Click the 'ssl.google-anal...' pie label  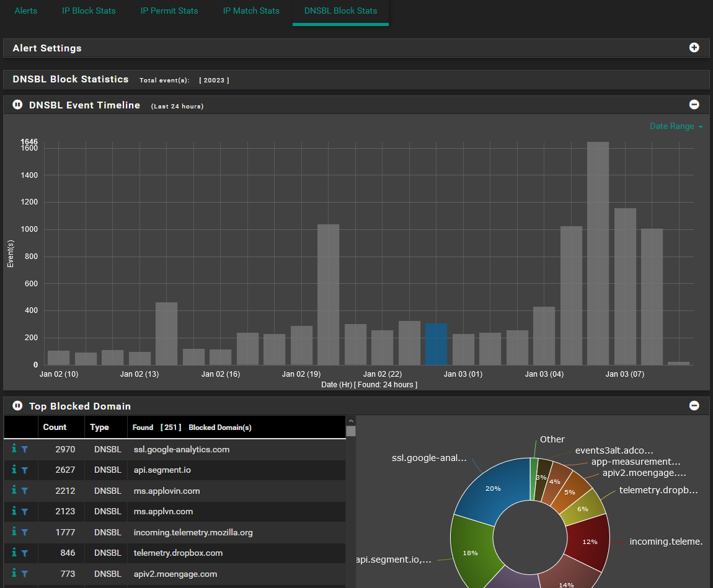click(x=429, y=458)
